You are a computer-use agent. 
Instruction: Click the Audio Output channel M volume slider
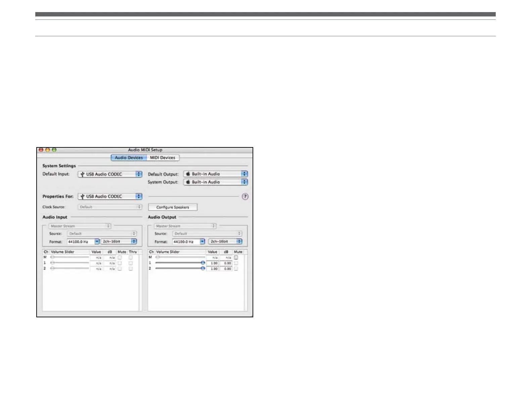pyautogui.click(x=180, y=257)
